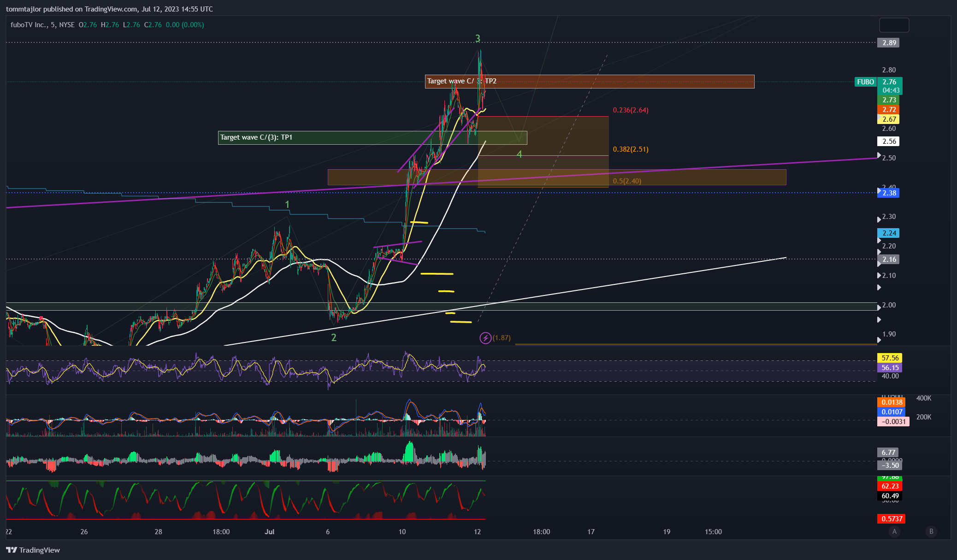The width and height of the screenshot is (957, 560).
Task: Select green wave label 2
Action: point(334,338)
